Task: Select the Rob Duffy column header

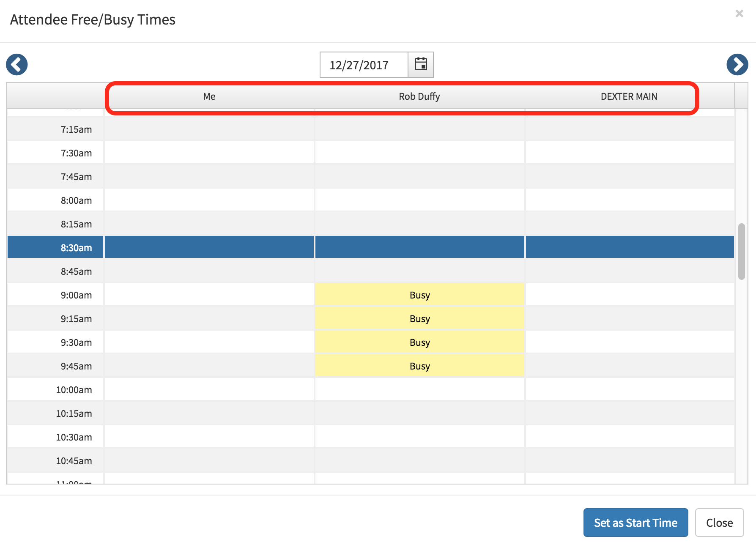Action: pos(419,96)
